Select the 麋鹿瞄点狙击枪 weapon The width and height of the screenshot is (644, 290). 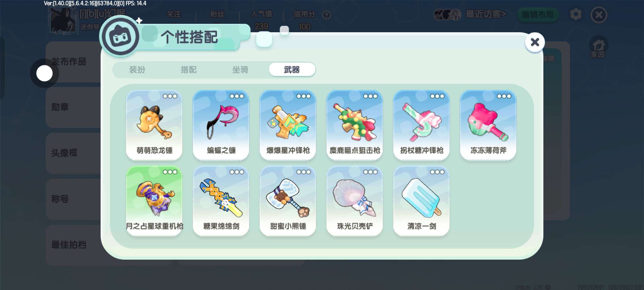coord(354,125)
